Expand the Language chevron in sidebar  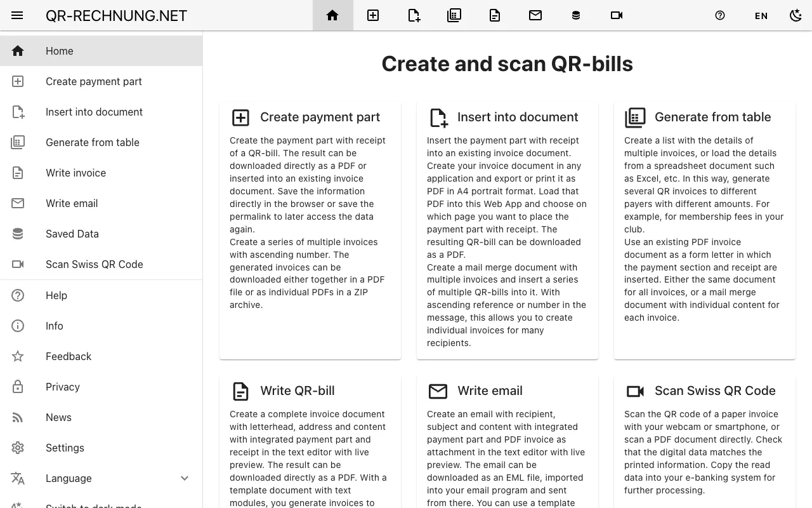(185, 478)
